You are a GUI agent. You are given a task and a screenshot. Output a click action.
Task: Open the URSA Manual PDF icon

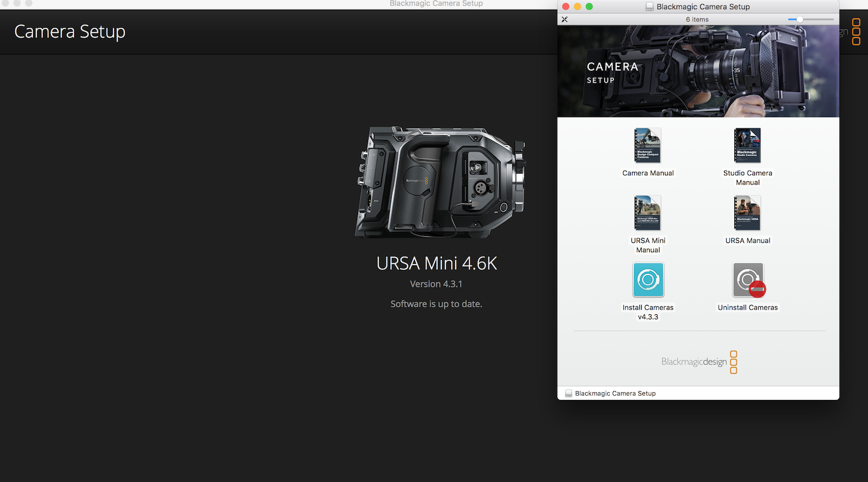pyautogui.click(x=748, y=213)
